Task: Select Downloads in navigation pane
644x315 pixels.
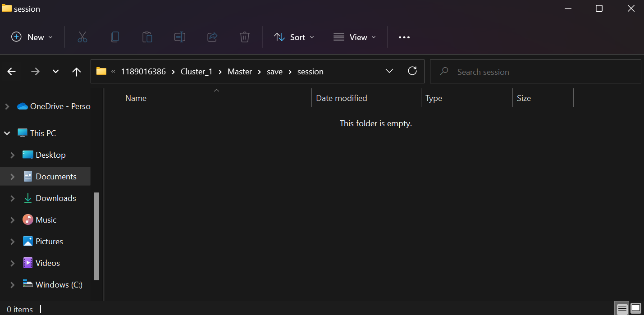Action: (x=55, y=198)
